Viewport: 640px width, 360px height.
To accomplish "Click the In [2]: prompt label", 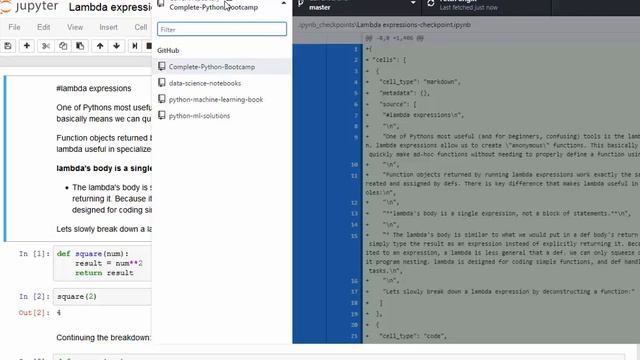I will pyautogui.click(x=34, y=297).
